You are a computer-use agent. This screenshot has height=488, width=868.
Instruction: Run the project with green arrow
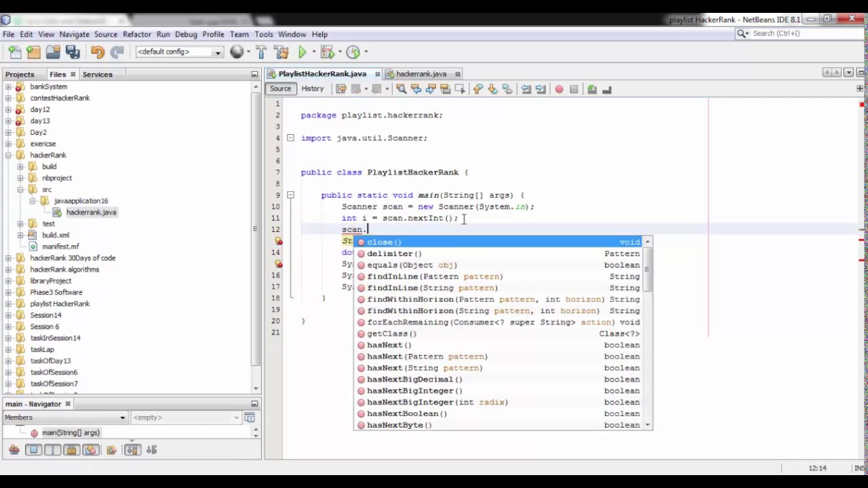(302, 52)
